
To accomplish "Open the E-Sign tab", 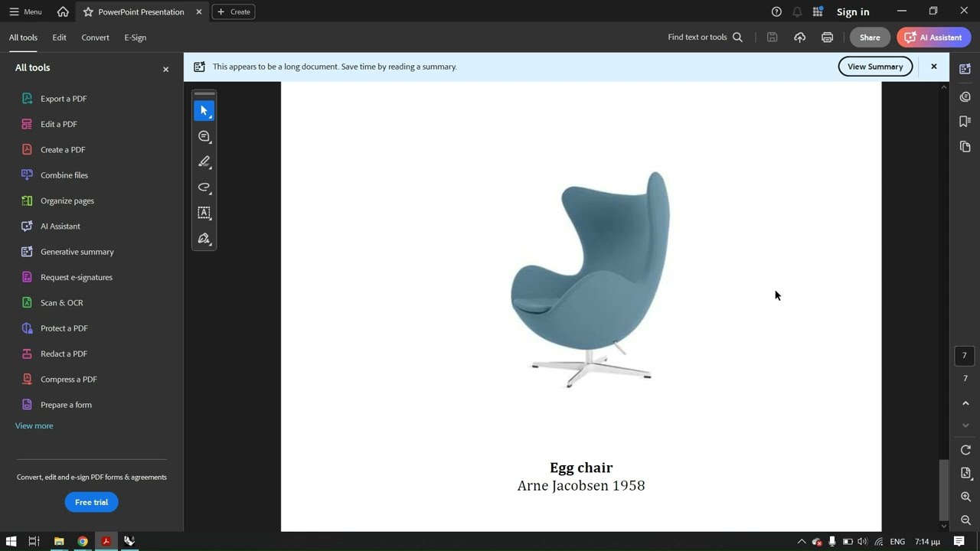I will click(135, 37).
